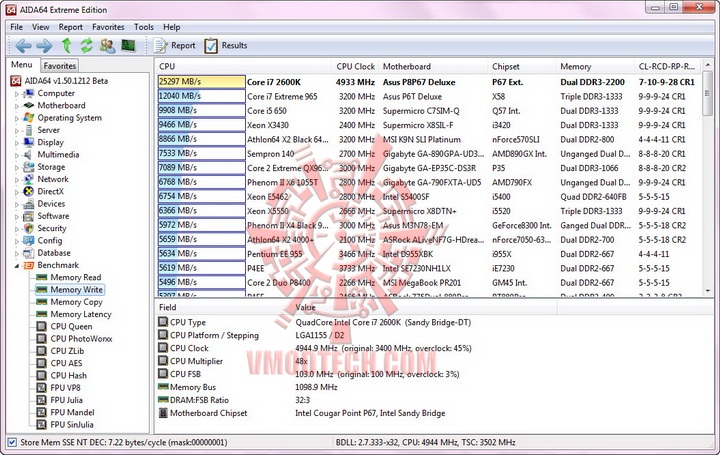Click the Report toolbar button

coord(174,45)
